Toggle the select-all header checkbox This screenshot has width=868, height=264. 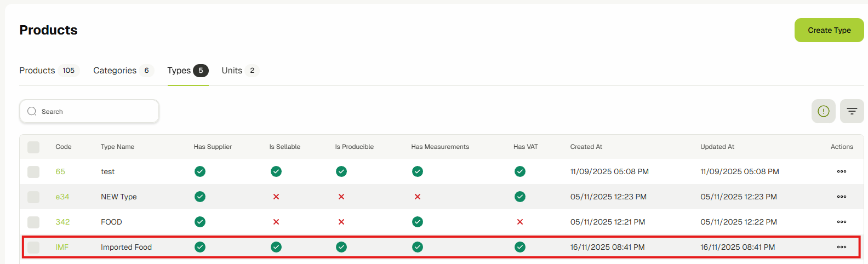click(x=33, y=147)
